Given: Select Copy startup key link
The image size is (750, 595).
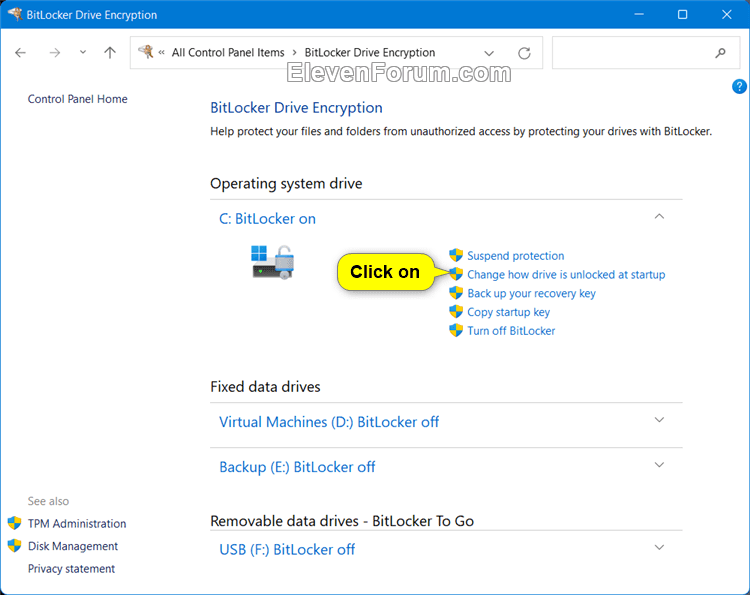Looking at the screenshot, I should pyautogui.click(x=508, y=312).
